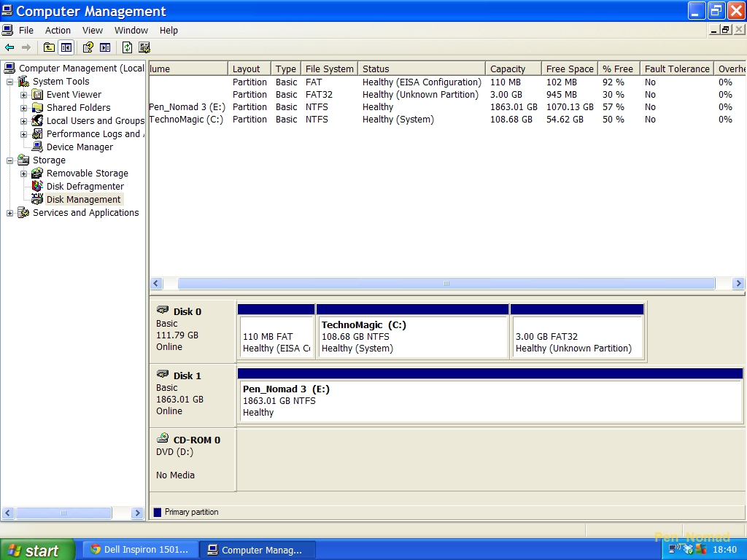747x560 pixels.
Task: Expand the Event Viewer node
Action: click(x=24, y=94)
